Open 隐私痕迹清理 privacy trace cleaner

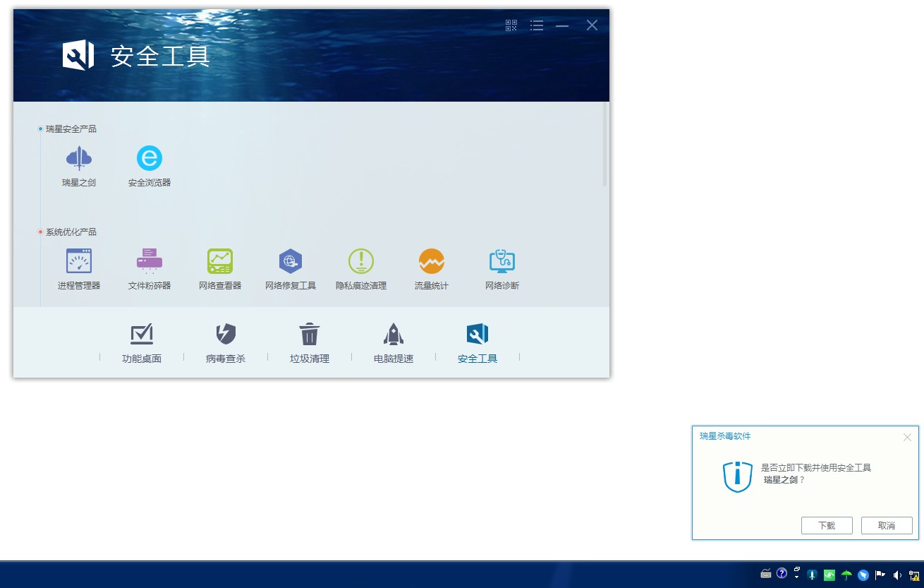[361, 270]
